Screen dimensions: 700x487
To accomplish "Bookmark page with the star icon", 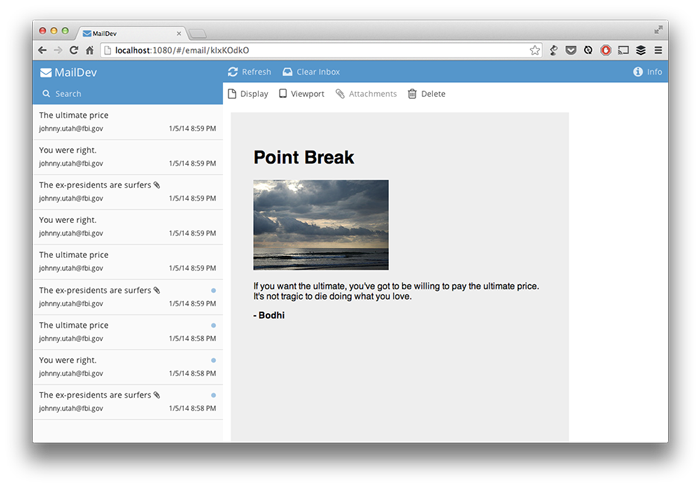I will pyautogui.click(x=534, y=50).
